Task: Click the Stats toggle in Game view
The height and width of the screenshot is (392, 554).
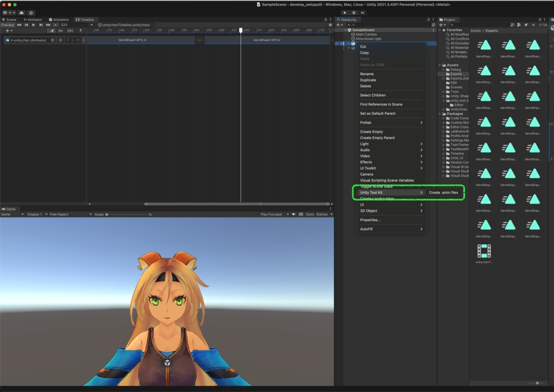Action: tap(310, 214)
